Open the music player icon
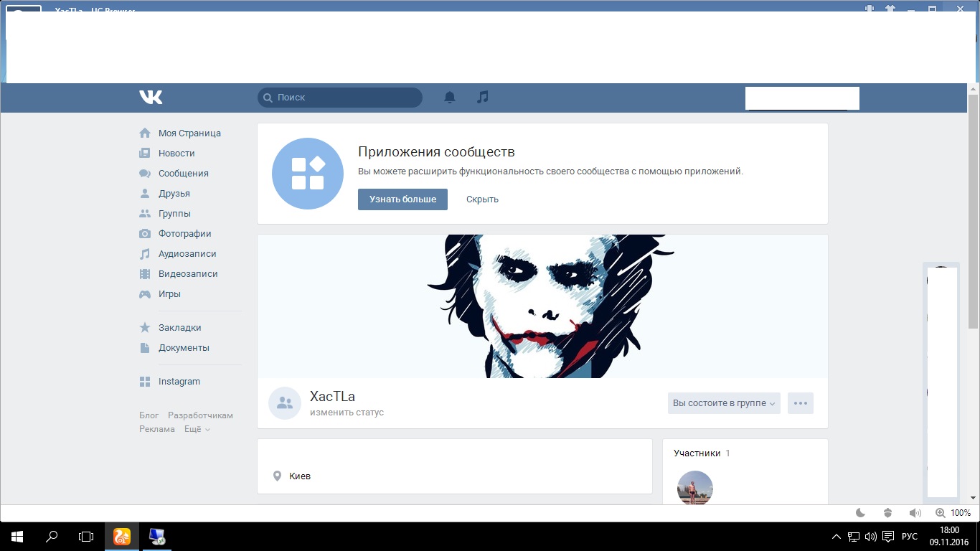Image resolution: width=980 pixels, height=551 pixels. [483, 97]
